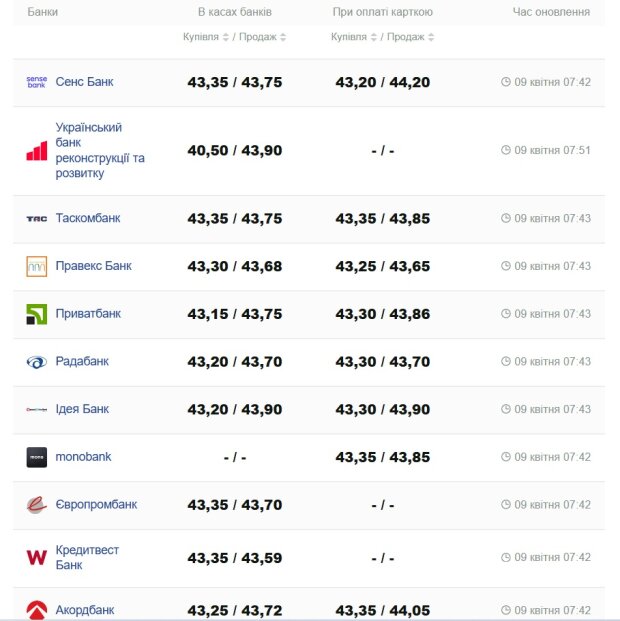Click the clock icon in Приватбанк row
Screen dimensions: 620x621
506,314
